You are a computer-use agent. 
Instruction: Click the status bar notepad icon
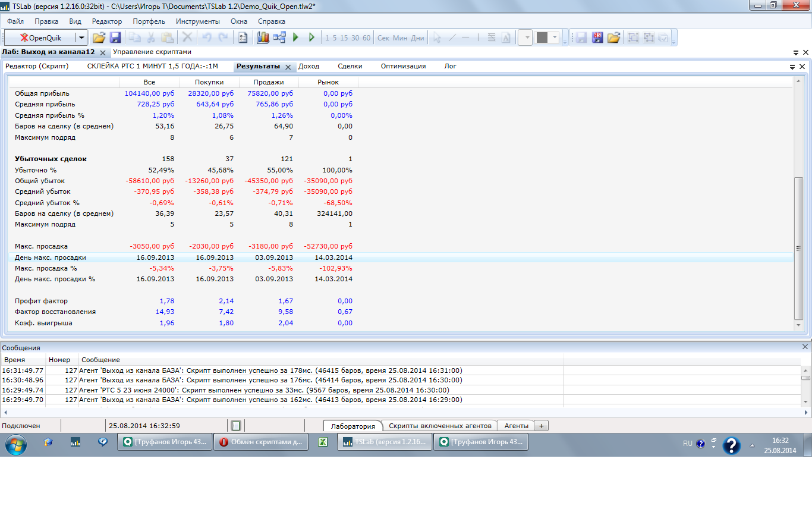pos(236,426)
